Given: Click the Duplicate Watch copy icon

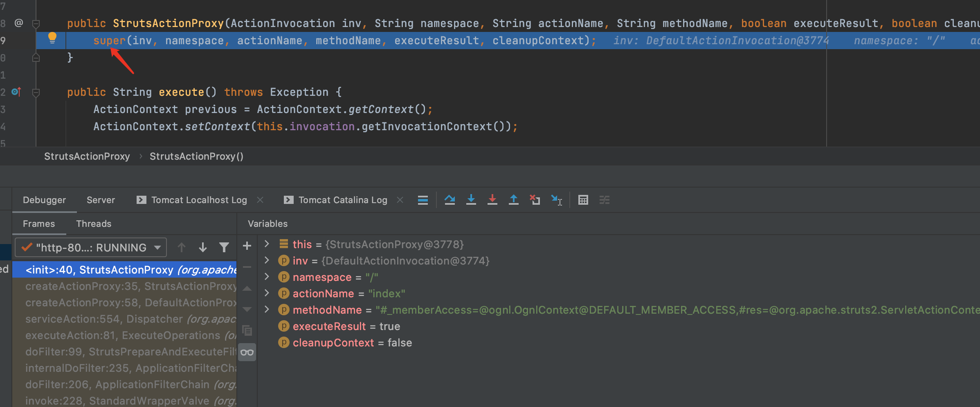Looking at the screenshot, I should 247,330.
